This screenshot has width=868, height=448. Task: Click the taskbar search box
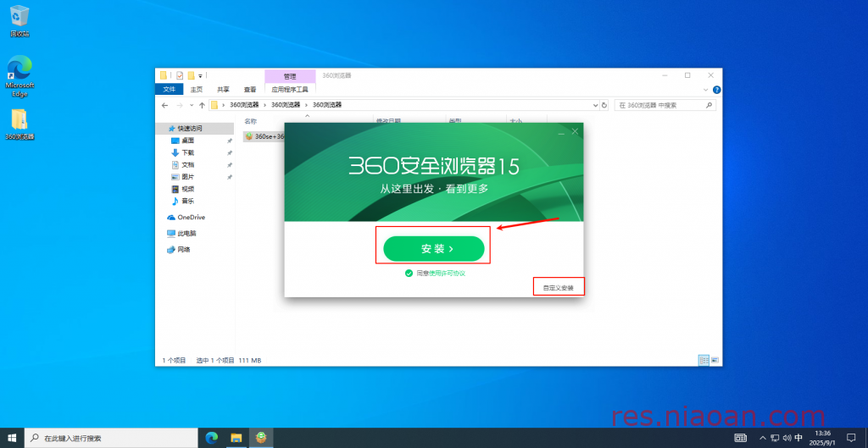pyautogui.click(x=112, y=438)
